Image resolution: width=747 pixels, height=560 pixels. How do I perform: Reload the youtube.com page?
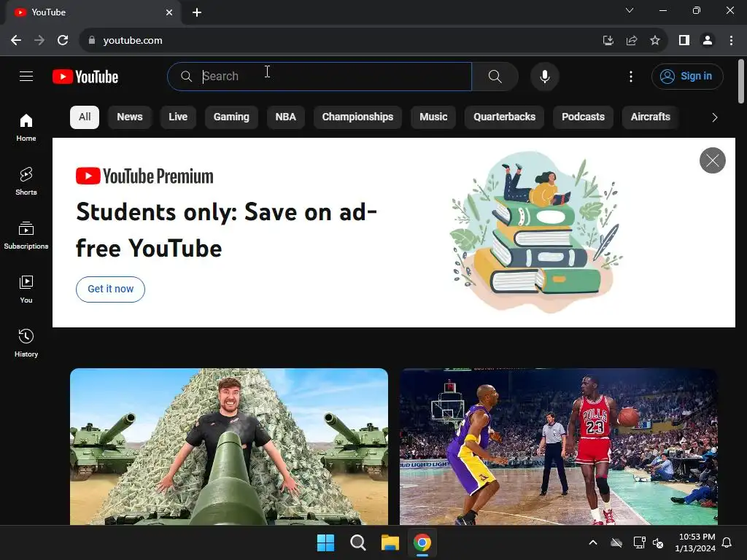pos(63,40)
